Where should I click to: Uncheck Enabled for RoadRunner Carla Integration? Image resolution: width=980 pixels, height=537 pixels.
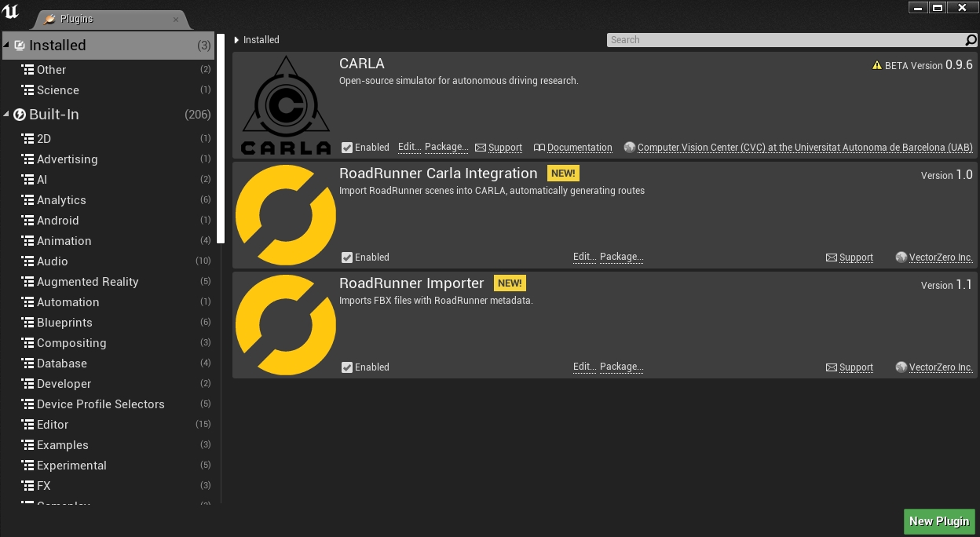pos(347,258)
